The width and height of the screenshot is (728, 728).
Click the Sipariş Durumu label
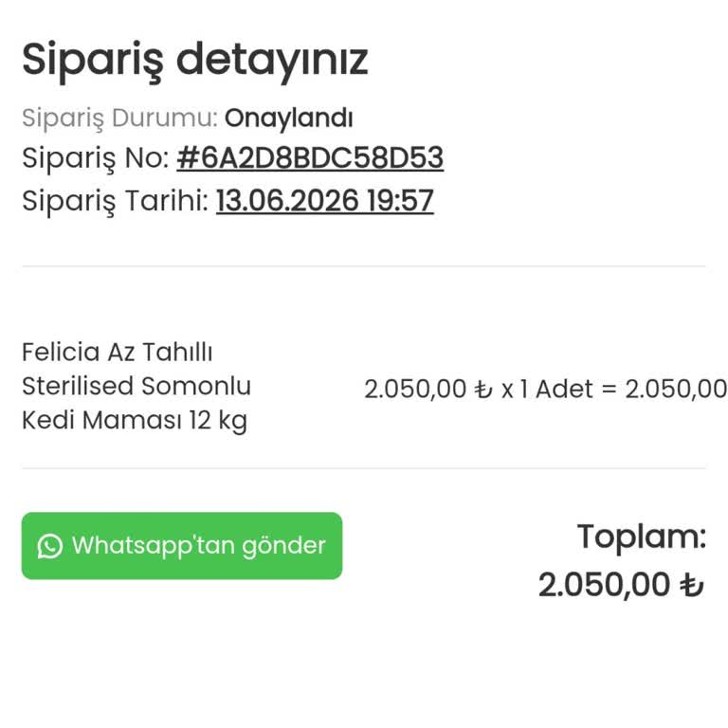tap(119, 118)
